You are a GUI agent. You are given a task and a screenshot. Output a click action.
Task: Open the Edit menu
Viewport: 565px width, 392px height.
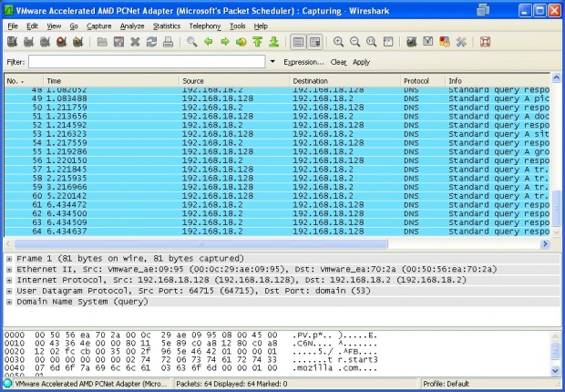[32, 26]
